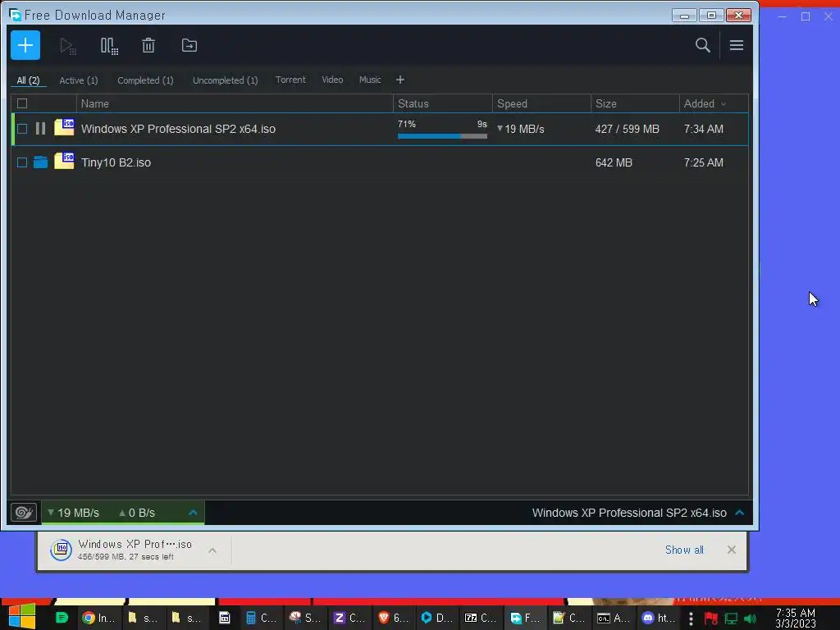Click the 0 B/s upload speed in status bar

[x=137, y=513]
